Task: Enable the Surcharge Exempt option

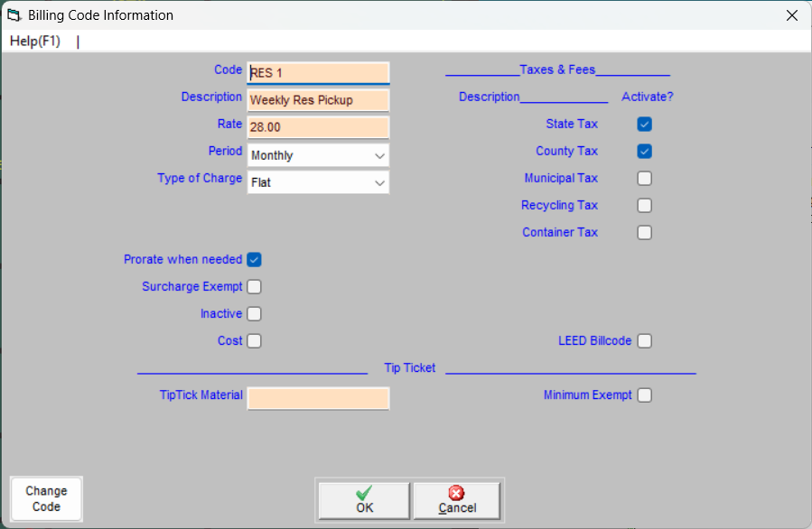Action: 254,286
